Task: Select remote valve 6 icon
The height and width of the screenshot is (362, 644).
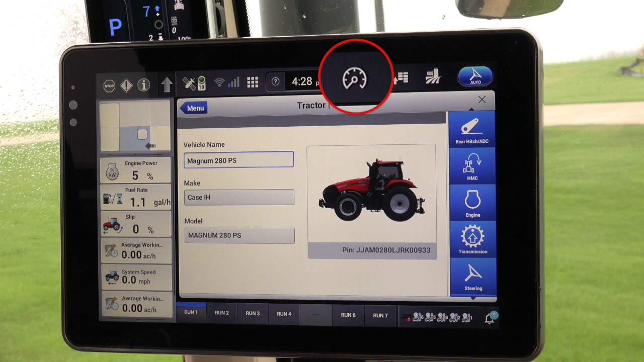Action: pyautogui.click(x=418, y=317)
